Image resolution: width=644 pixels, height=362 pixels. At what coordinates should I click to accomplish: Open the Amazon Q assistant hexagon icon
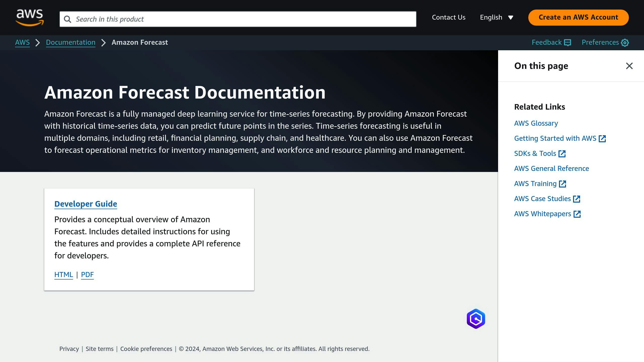pyautogui.click(x=476, y=319)
